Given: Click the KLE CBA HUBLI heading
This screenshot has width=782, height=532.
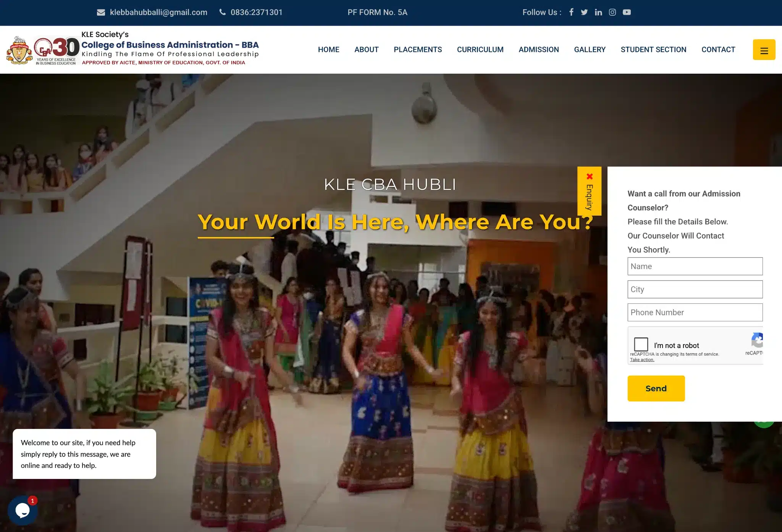Looking at the screenshot, I should (x=390, y=184).
